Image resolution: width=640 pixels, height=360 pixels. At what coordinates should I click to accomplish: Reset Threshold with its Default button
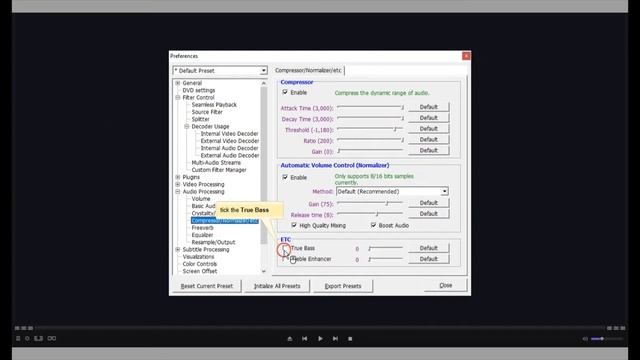pos(429,129)
